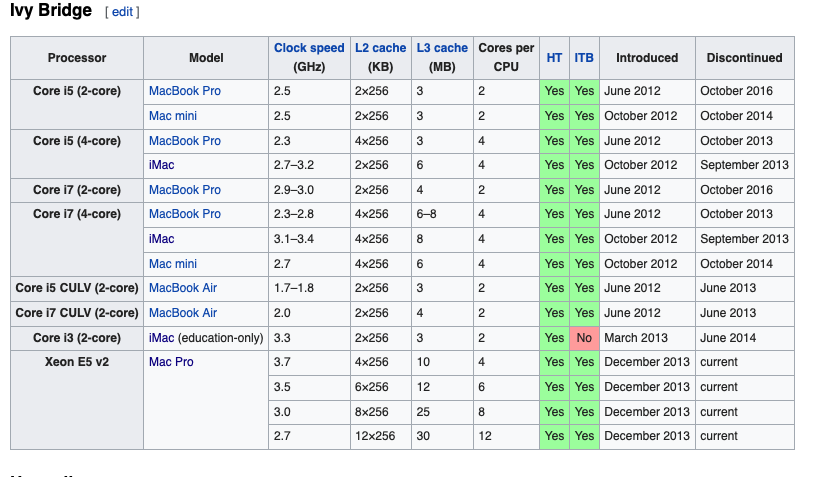Click the March 2013 introduced cell

tap(647, 338)
